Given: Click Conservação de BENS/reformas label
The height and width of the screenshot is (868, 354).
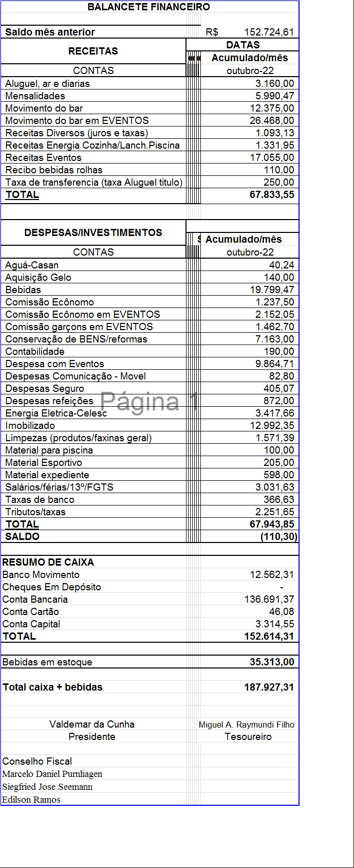Looking at the screenshot, I should pyautogui.click(x=76, y=339).
